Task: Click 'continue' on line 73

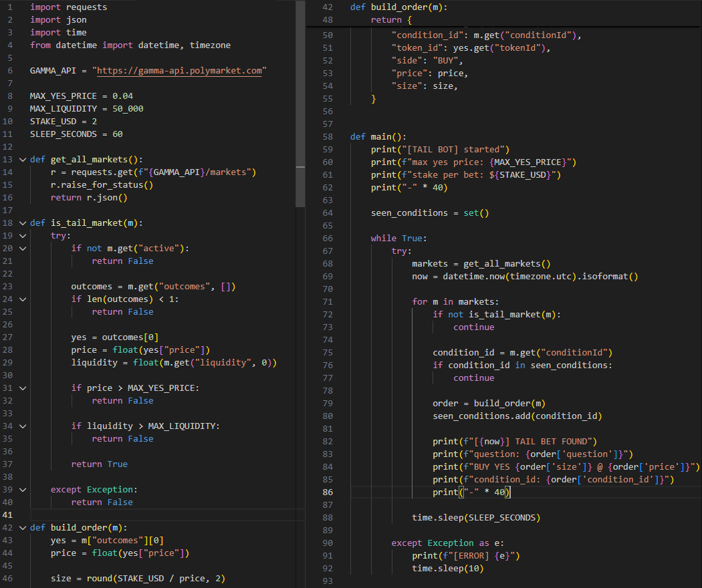Action: (x=473, y=327)
